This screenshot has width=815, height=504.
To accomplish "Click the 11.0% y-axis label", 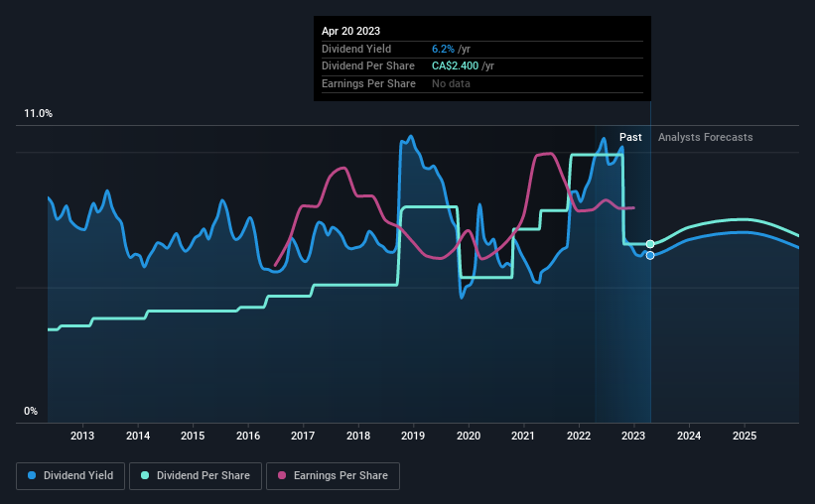I will coord(39,114).
